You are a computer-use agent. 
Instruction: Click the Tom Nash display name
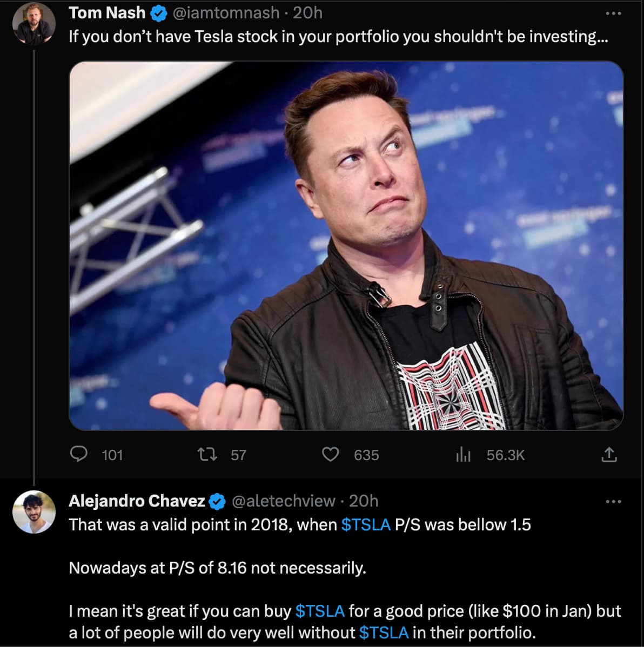(107, 13)
